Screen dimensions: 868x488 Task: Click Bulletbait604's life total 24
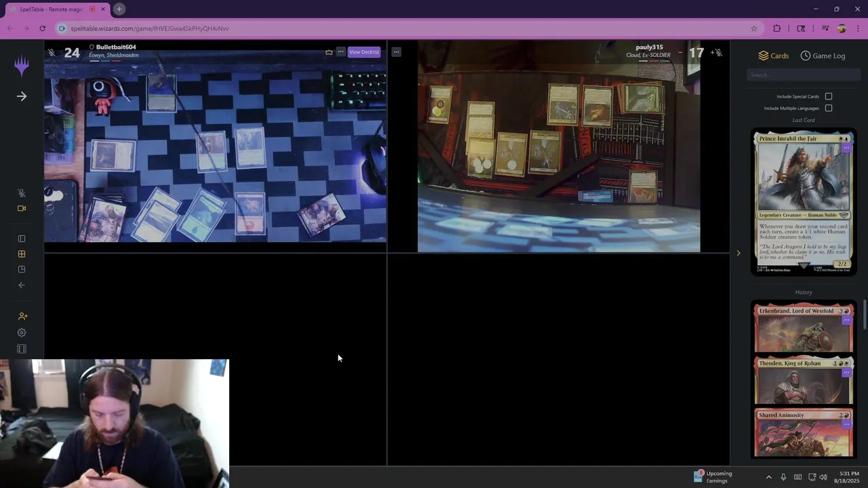click(72, 53)
